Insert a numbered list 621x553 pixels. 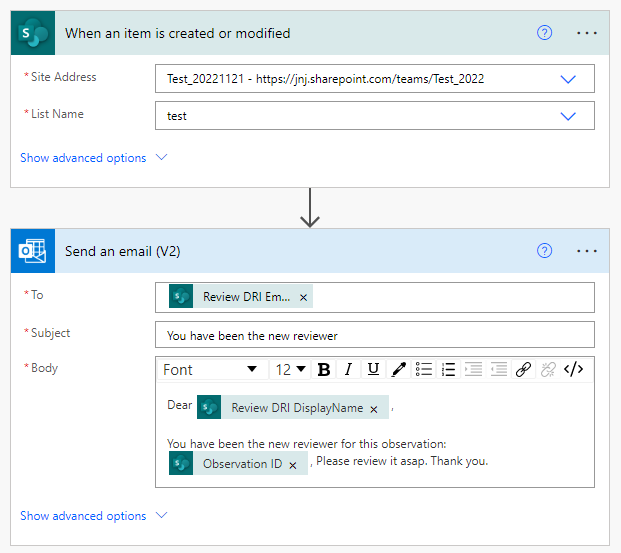tap(448, 369)
